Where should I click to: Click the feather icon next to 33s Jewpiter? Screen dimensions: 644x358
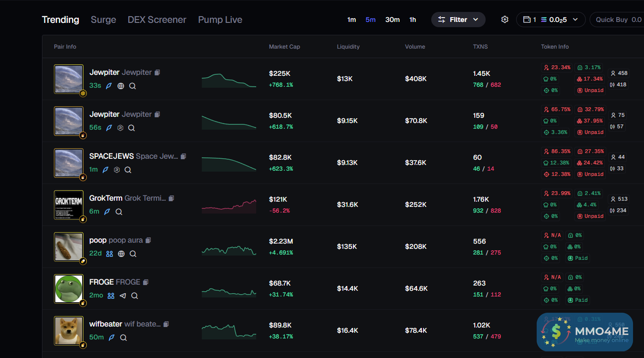[x=109, y=86]
